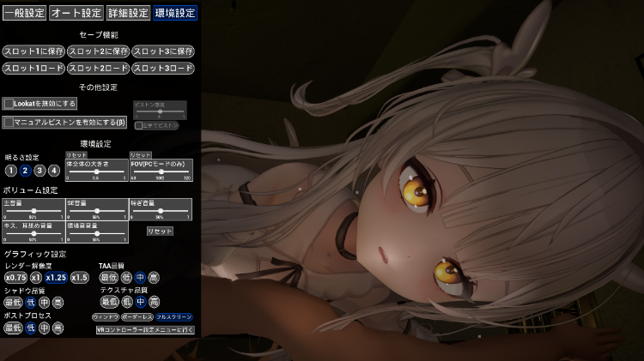The image size is (644, 361).
Task: Switch display mode to ボーダーレス
Action: pyautogui.click(x=137, y=317)
